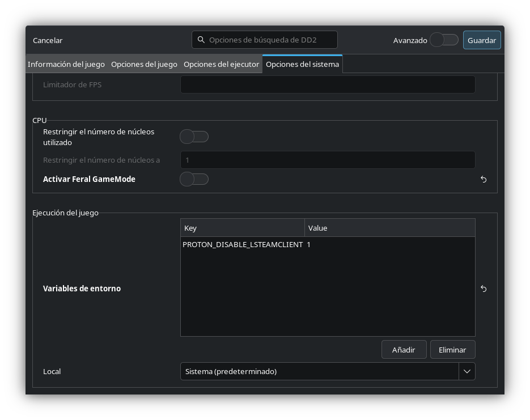Screen dimensions: 530x420
Task: Enable Restringir el número de núcleos utilizado
Action: point(194,137)
